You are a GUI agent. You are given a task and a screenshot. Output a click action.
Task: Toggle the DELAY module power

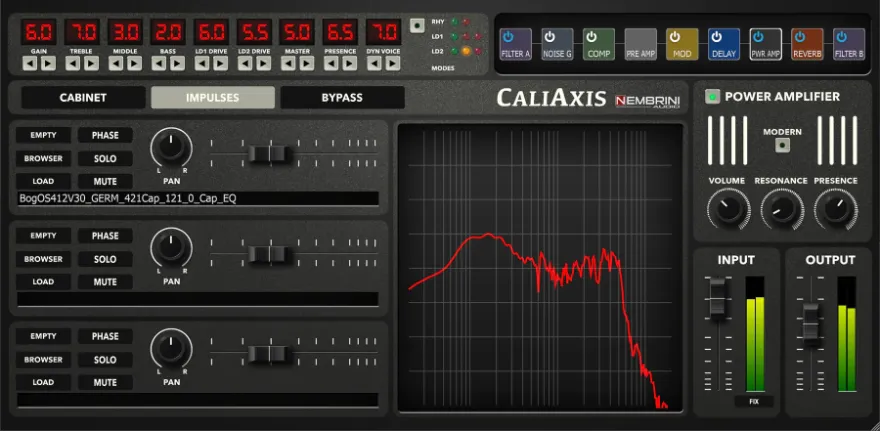(x=717, y=36)
